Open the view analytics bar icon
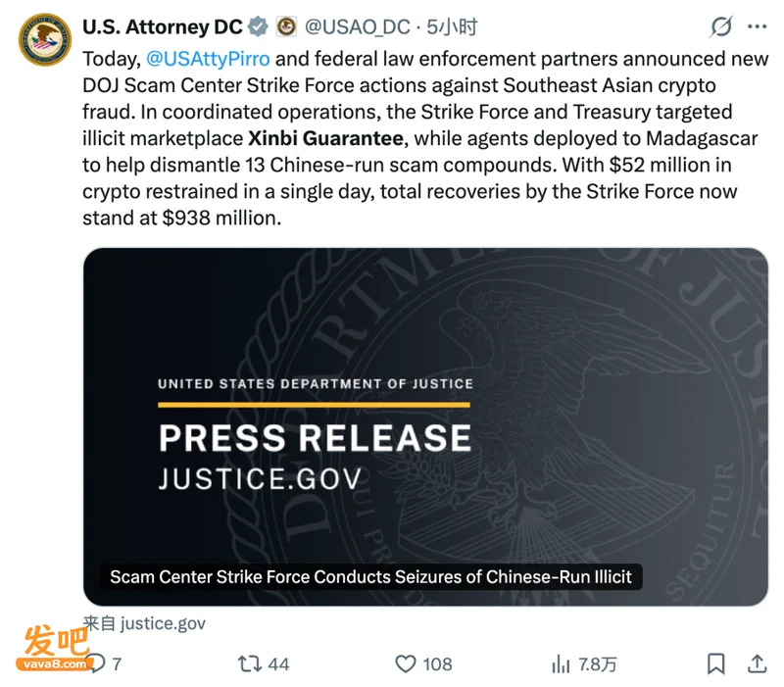784x687 pixels. coord(561,664)
